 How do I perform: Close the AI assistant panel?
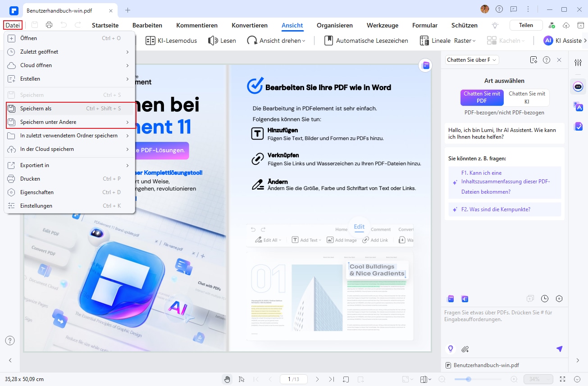559,60
